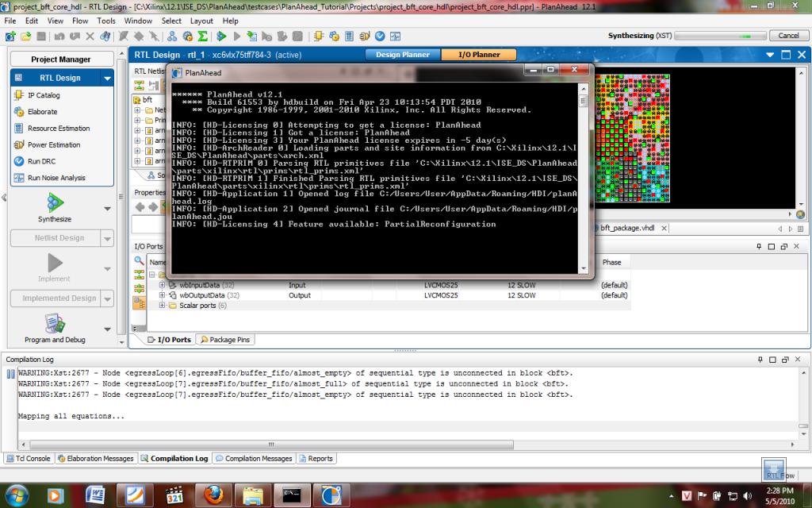
Task: Toggle the highlighted group-by icon in I/O Ports sidebar
Action: [x=140, y=303]
